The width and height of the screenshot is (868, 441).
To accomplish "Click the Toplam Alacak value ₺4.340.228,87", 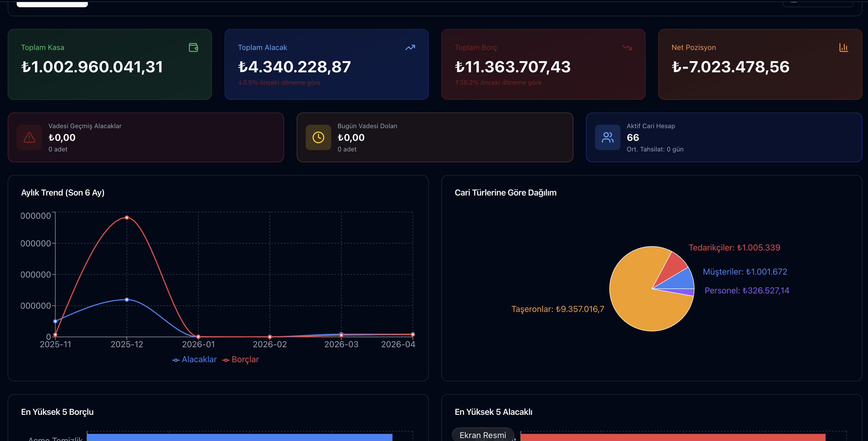I will click(294, 67).
